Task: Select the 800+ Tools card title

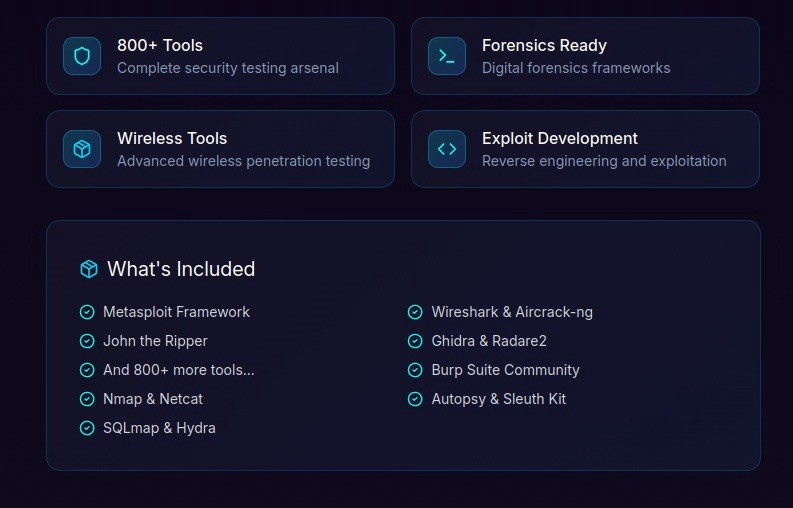Action: point(160,46)
